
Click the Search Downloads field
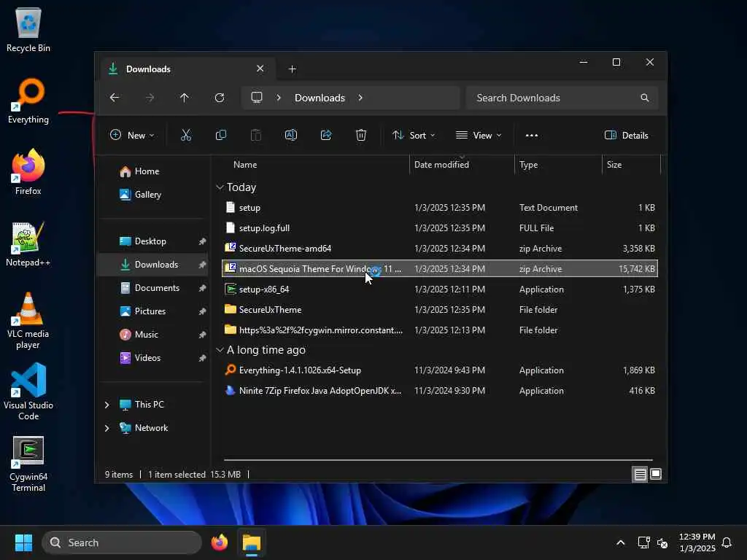pos(562,98)
